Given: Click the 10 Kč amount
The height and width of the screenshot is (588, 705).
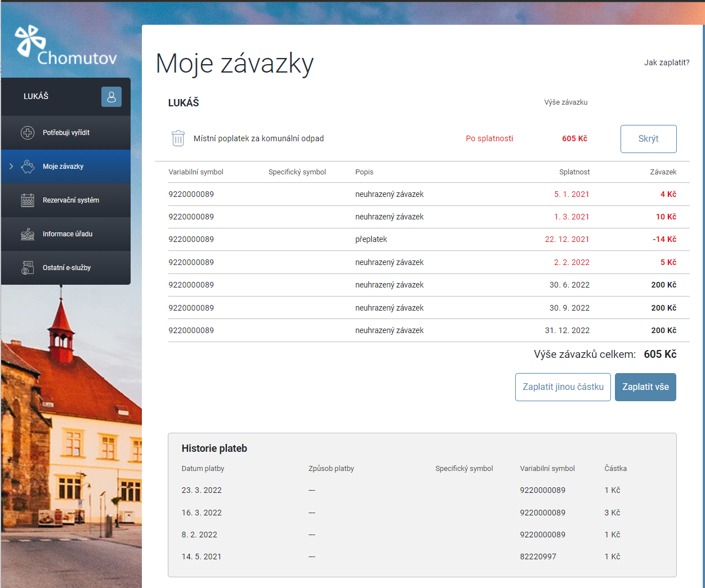Looking at the screenshot, I should 666,217.
